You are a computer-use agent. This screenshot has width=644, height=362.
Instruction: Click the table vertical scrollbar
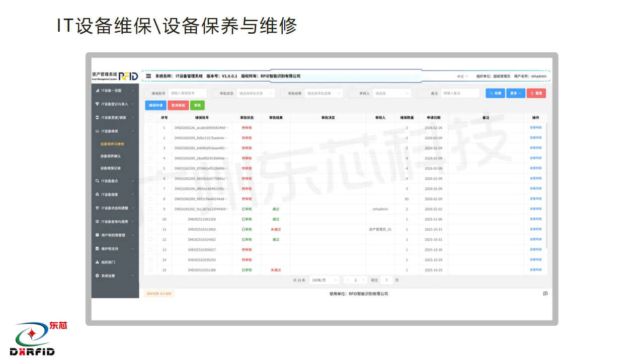click(x=547, y=186)
